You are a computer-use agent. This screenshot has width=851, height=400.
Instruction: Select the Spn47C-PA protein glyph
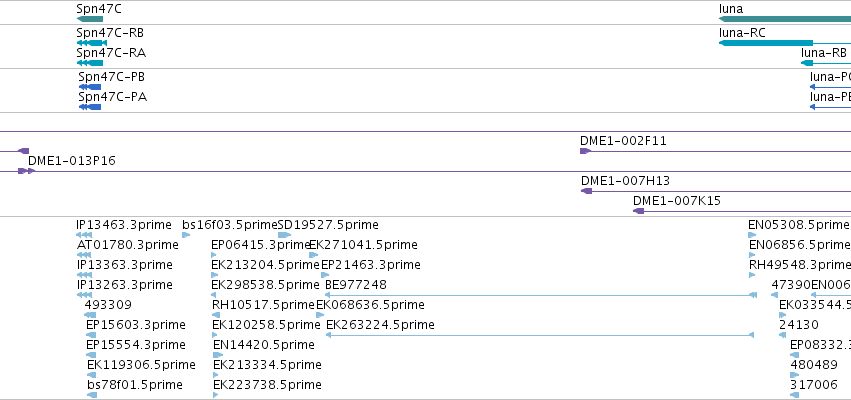[90, 107]
